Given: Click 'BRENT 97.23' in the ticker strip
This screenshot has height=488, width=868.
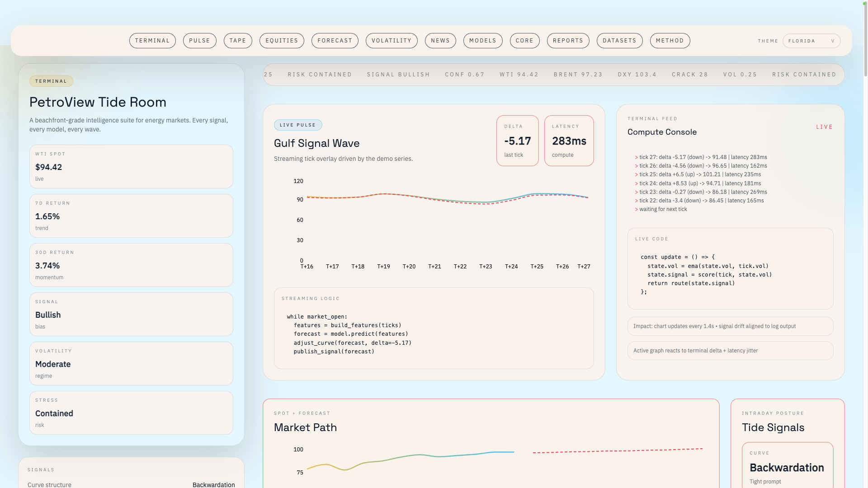Looking at the screenshot, I should point(578,75).
